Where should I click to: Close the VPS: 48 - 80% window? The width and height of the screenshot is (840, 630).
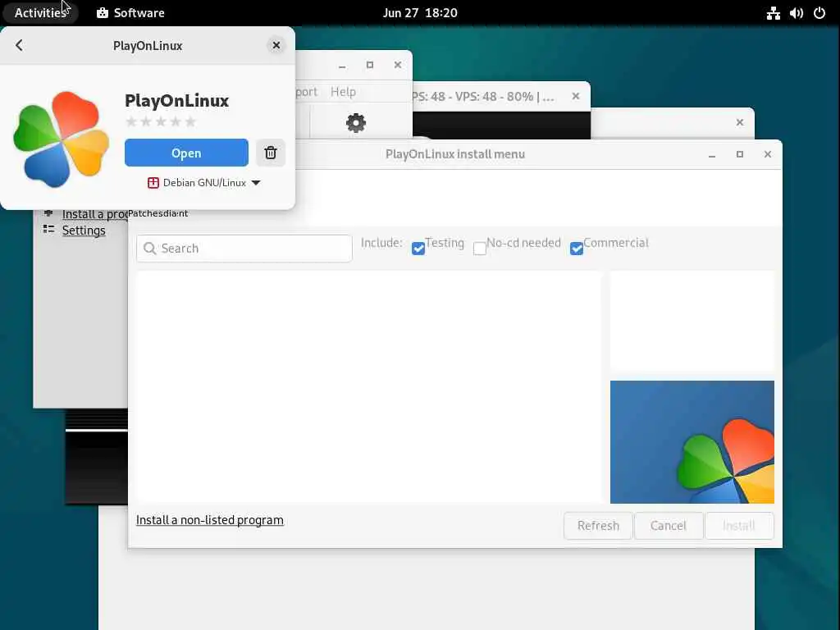pos(575,97)
